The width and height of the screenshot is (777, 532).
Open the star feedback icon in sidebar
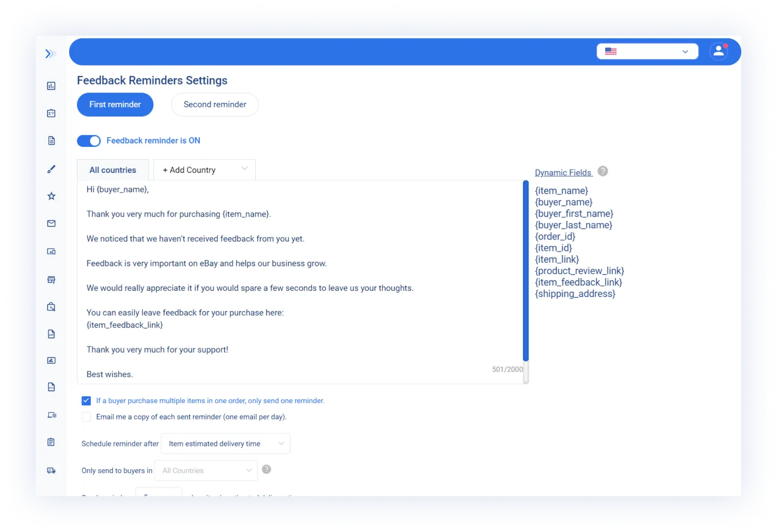pos(51,196)
